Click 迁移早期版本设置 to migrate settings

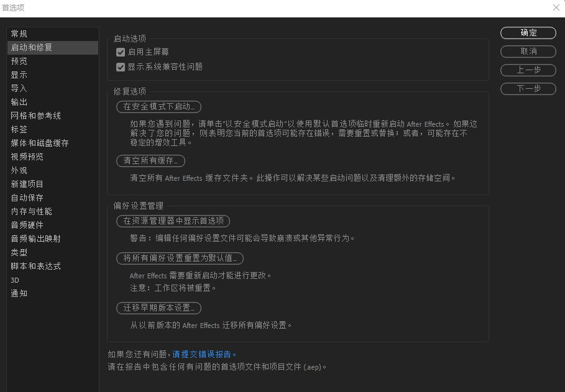click(x=158, y=308)
